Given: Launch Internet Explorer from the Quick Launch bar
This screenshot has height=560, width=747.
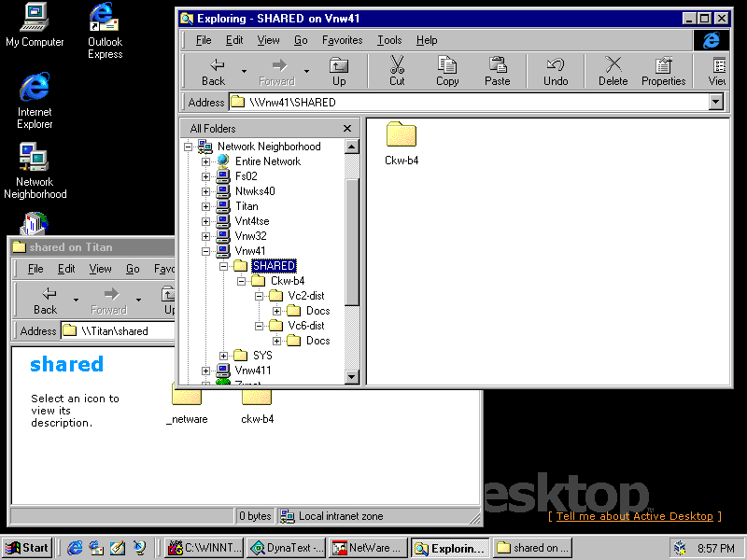Looking at the screenshot, I should [x=75, y=548].
